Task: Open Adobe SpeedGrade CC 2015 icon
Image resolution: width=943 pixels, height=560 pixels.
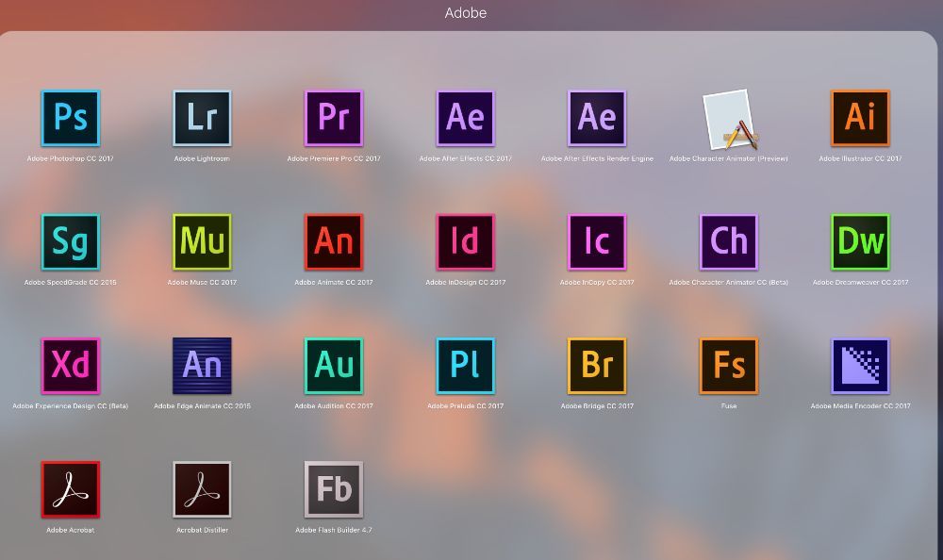Action: coord(71,241)
